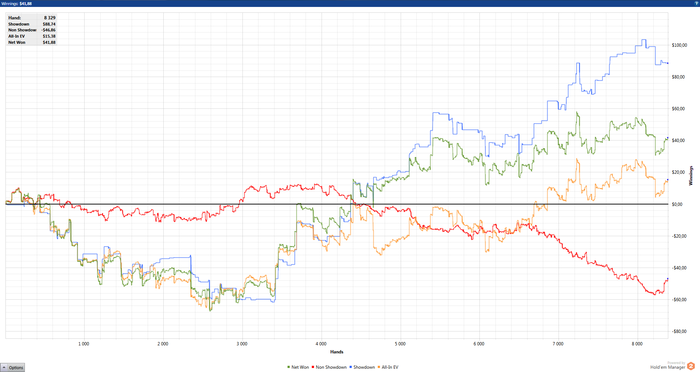Open the help question mark icon

(696, 3)
